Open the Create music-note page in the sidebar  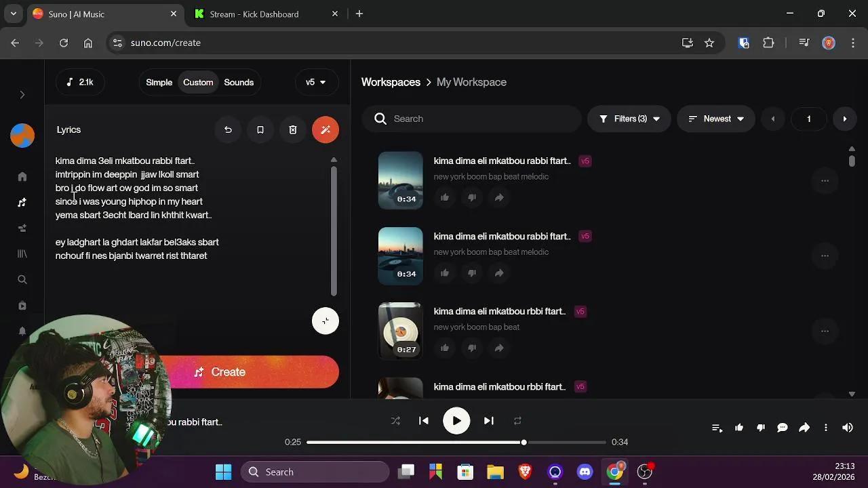pos(22,203)
